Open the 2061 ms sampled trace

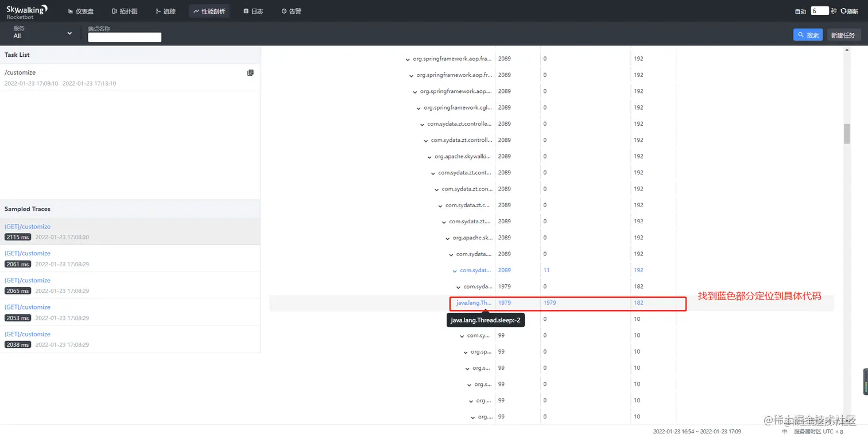(x=130, y=258)
